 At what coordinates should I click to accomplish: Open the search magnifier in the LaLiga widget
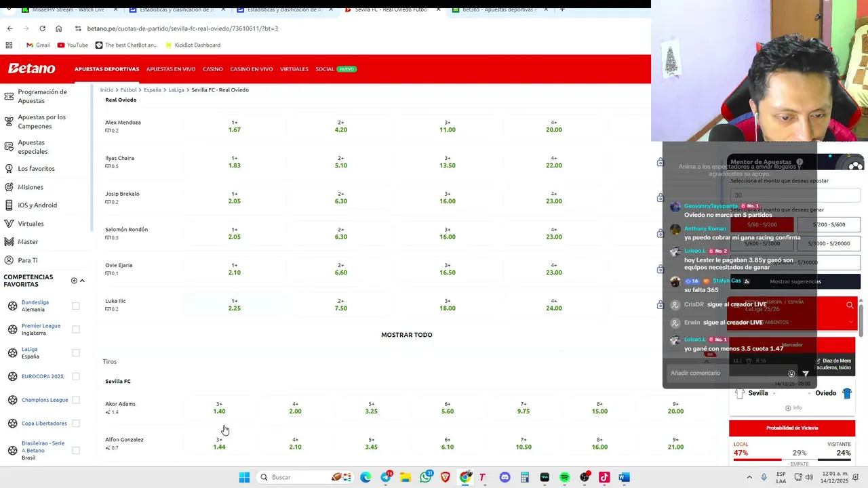click(850, 306)
